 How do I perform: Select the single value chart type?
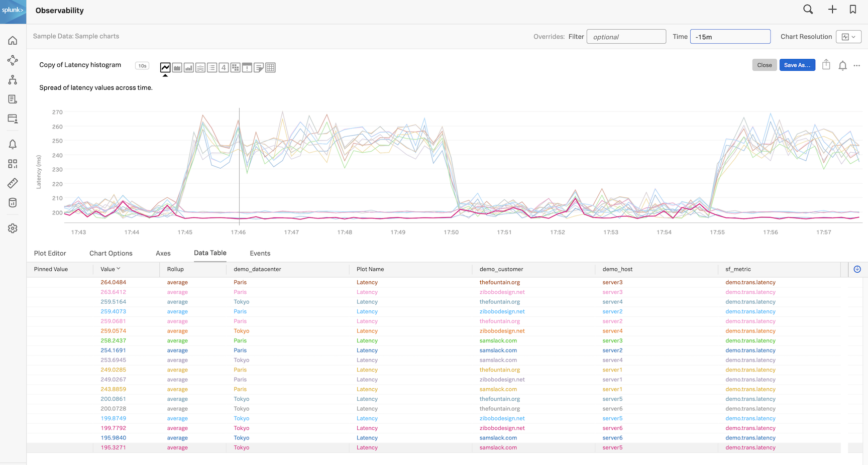click(224, 68)
